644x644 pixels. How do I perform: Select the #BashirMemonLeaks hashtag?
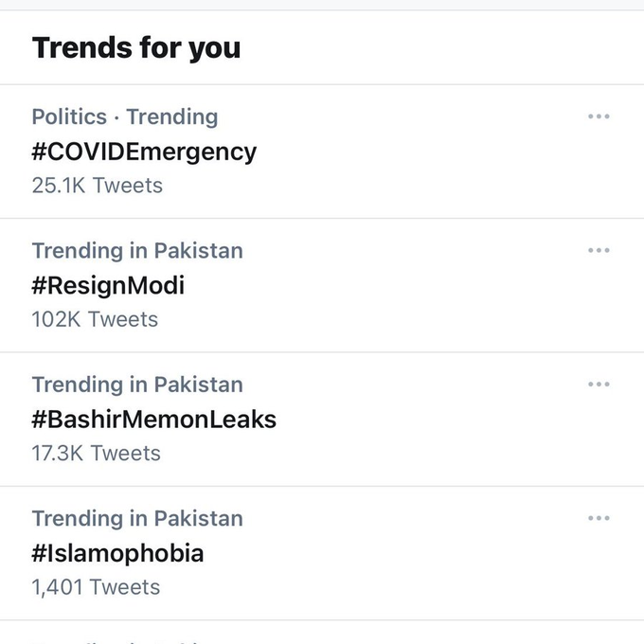(x=154, y=419)
